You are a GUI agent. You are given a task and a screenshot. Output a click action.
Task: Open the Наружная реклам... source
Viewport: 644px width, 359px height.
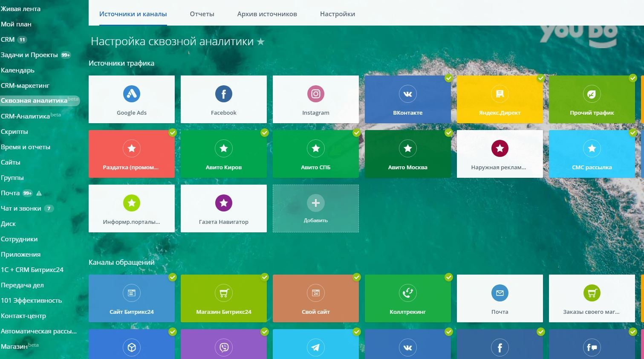point(500,154)
